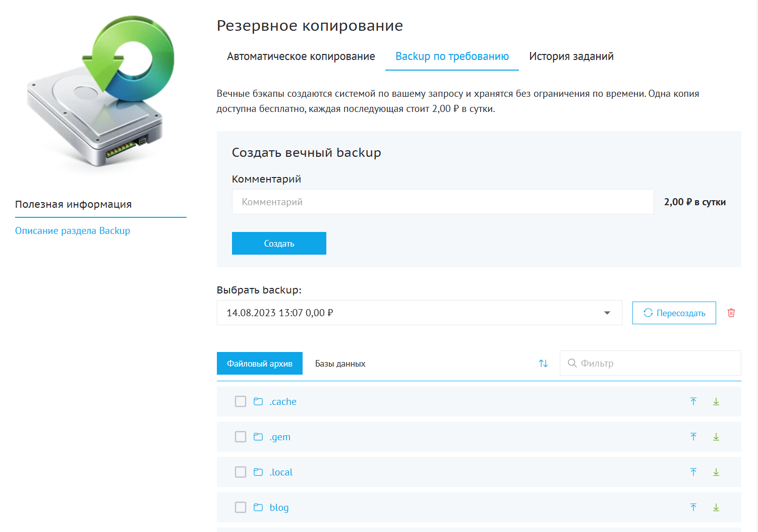Switch to Автоматическое копирование tab

point(301,56)
